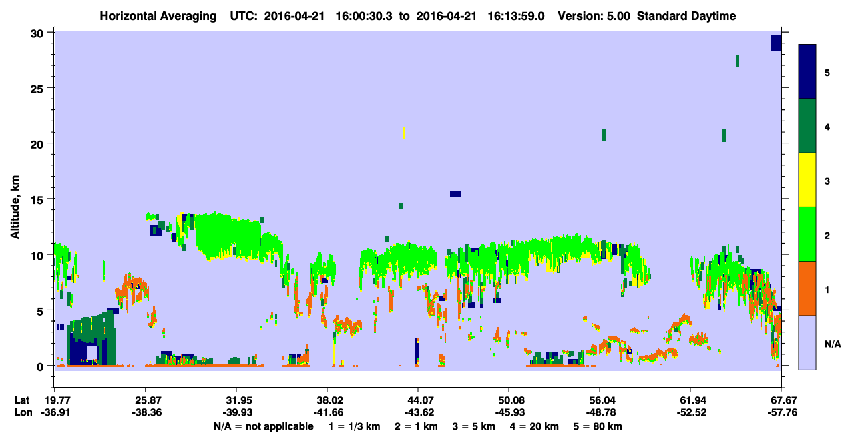
Task: Click the latitude value '25.87'
Action: coord(146,400)
